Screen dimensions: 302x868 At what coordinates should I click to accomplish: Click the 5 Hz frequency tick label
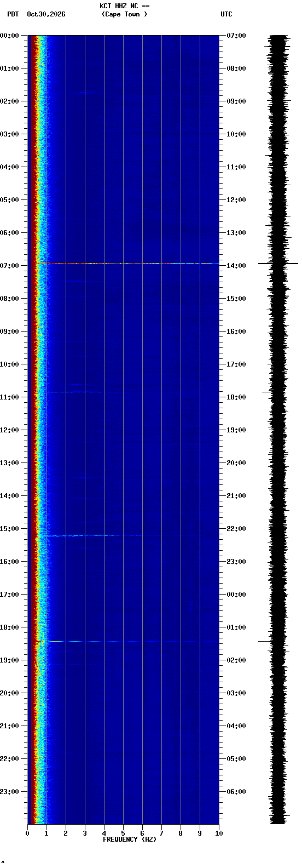123,833
